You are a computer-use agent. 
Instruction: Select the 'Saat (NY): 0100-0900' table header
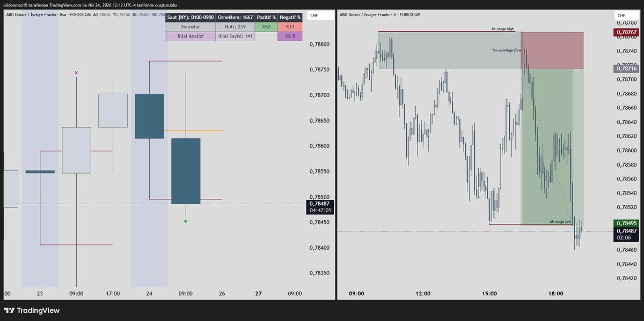191,17
